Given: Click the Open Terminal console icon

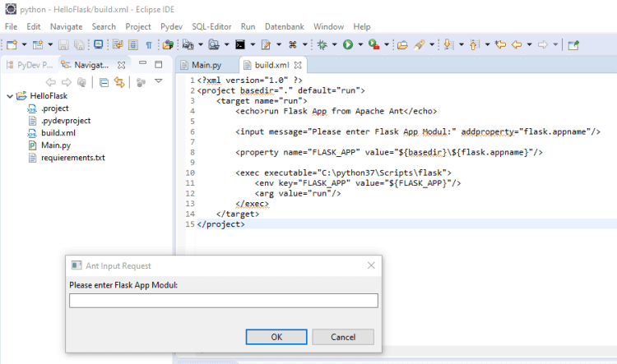Looking at the screenshot, I should (x=239, y=44).
